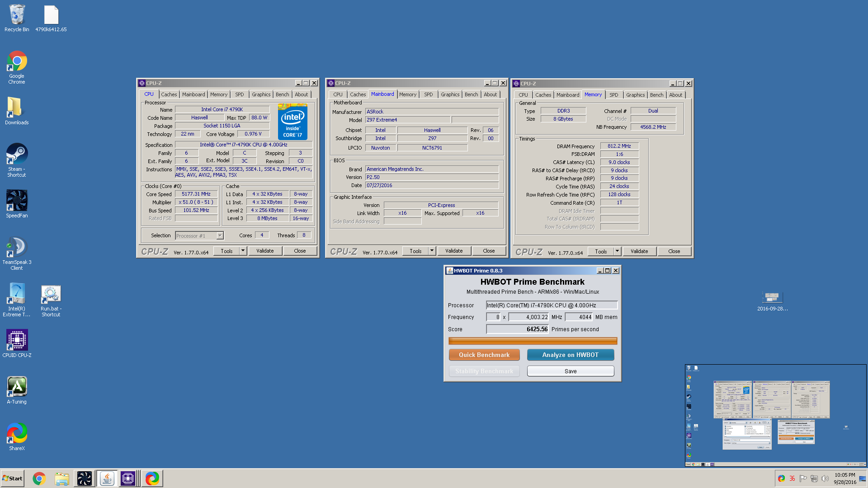Launch Google Chrome from desktop shortcut
This screenshot has width=868, height=488.
[17, 67]
